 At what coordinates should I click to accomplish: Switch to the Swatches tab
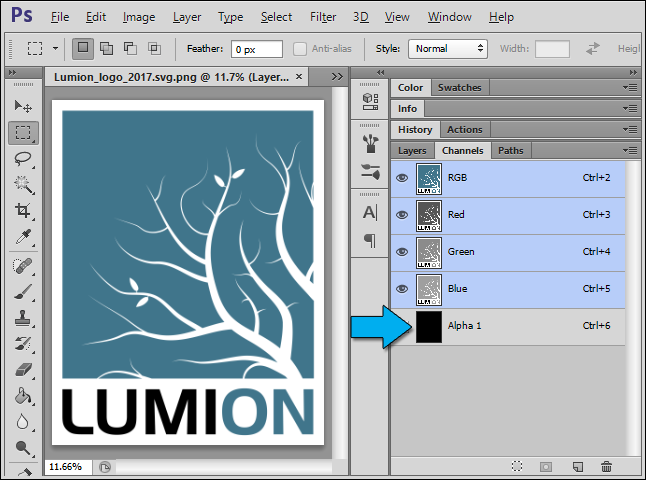pos(459,88)
